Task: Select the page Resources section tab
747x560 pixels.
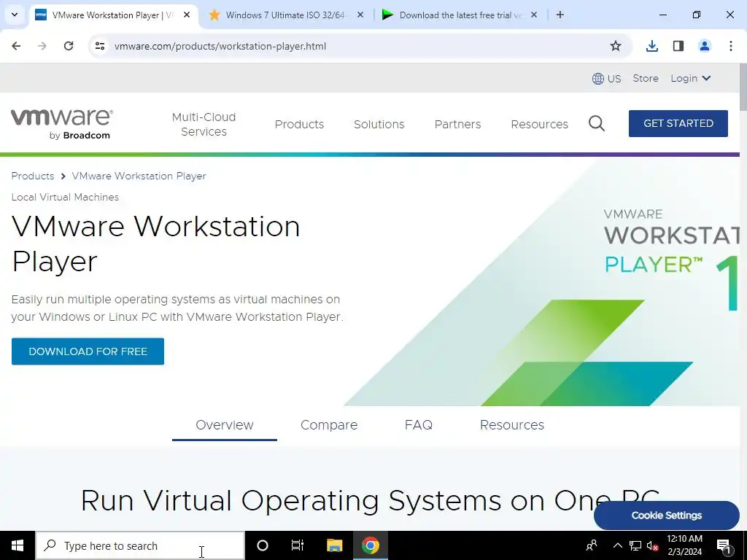Action: (511, 425)
